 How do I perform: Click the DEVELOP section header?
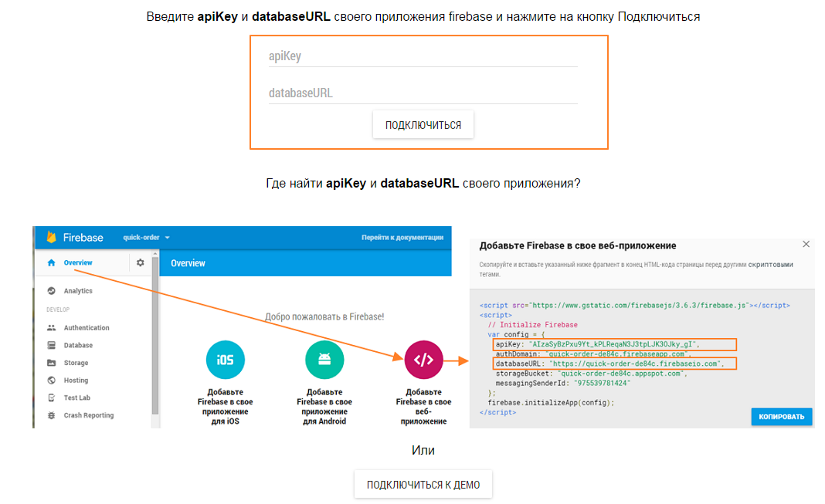(x=58, y=310)
